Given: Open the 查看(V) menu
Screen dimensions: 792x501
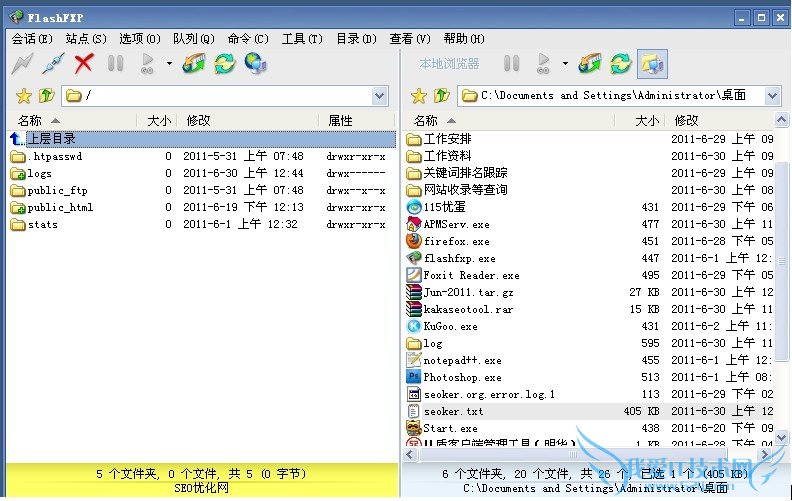Looking at the screenshot, I should tap(410, 39).
